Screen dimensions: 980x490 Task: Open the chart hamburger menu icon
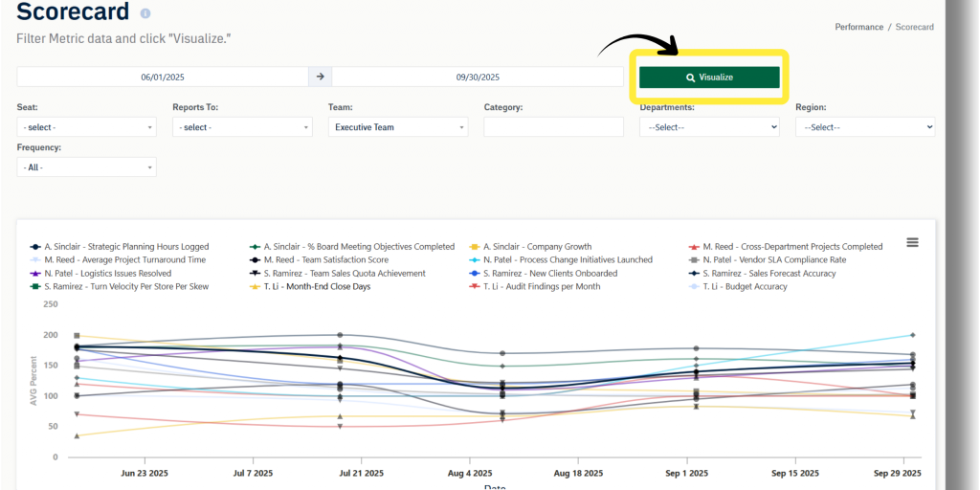click(912, 243)
